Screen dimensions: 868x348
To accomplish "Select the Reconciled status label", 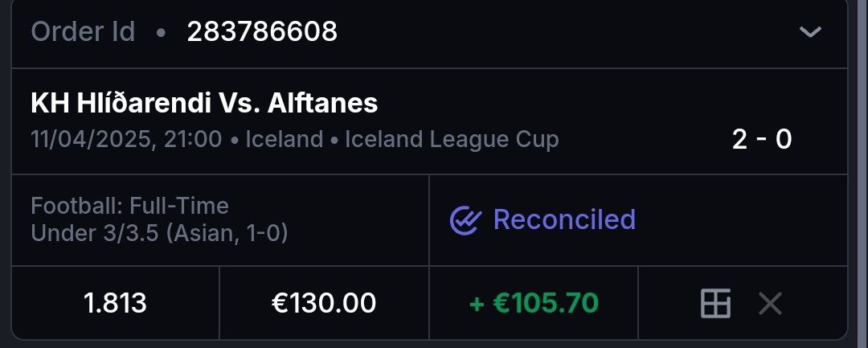I will coord(564,219).
